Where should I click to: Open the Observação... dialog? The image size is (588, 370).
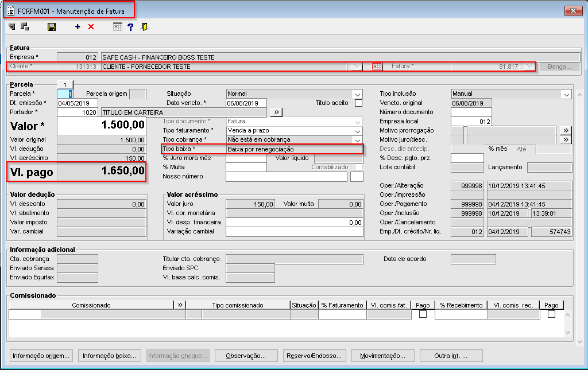[x=246, y=356]
